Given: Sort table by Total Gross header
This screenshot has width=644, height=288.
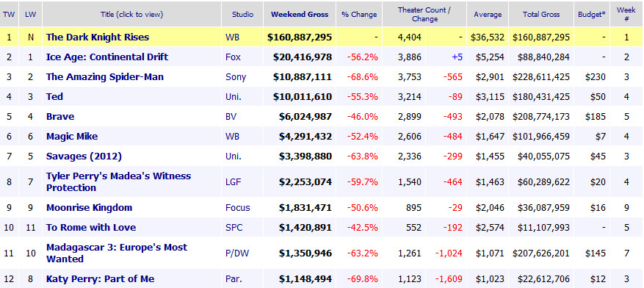Looking at the screenshot, I should click(x=541, y=15).
